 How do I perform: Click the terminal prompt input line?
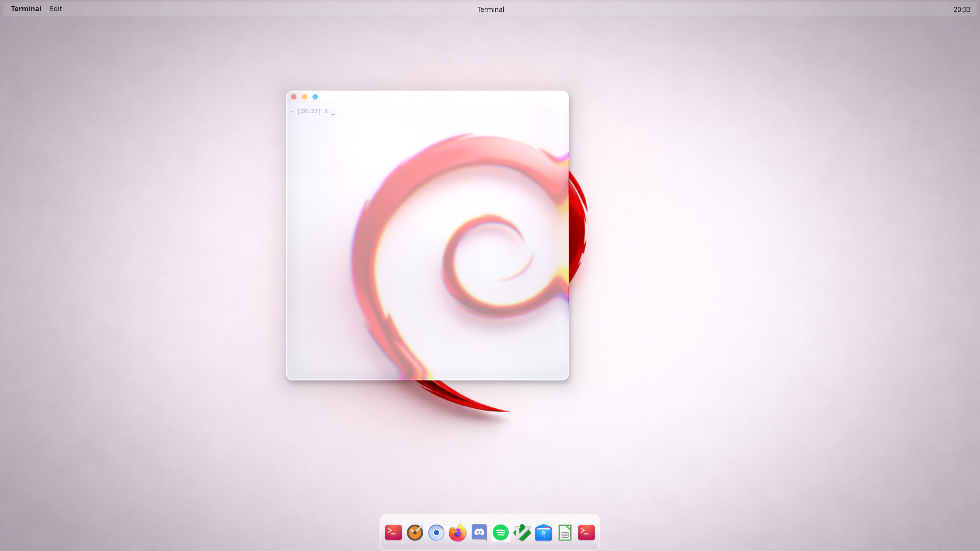[383, 111]
